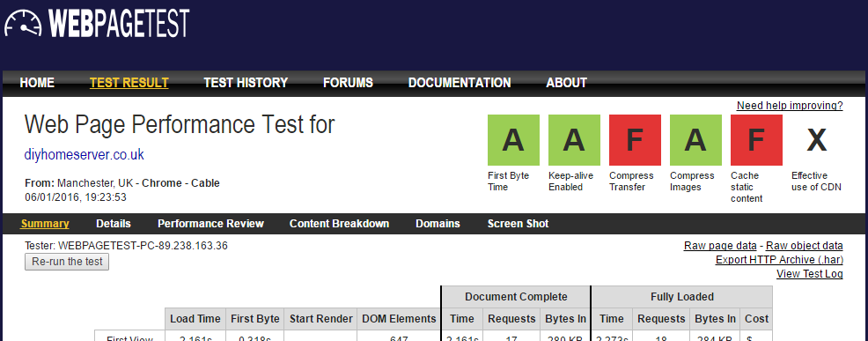Click the 'Effective use of CDN' label
The height and width of the screenshot is (341, 868).
[x=817, y=182]
